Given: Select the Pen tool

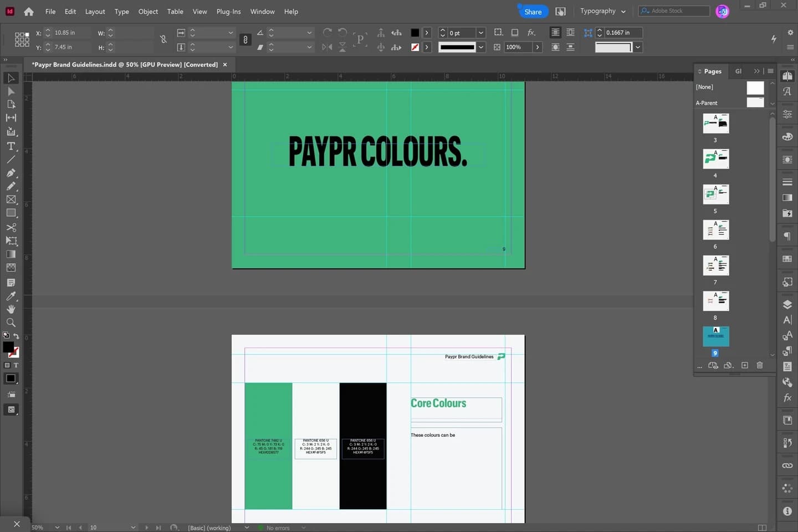Looking at the screenshot, I should click(x=11, y=173).
